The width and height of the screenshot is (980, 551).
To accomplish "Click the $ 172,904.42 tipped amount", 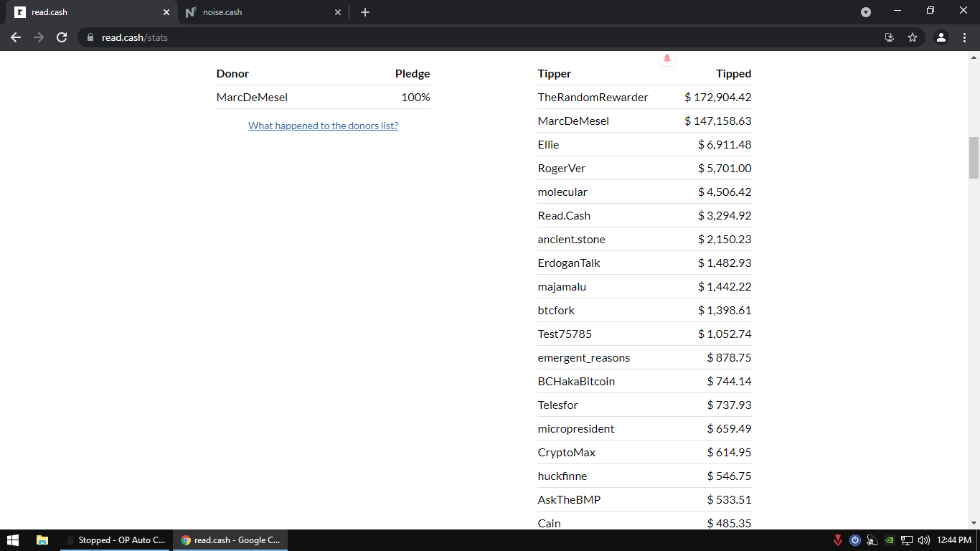I will coord(718,98).
